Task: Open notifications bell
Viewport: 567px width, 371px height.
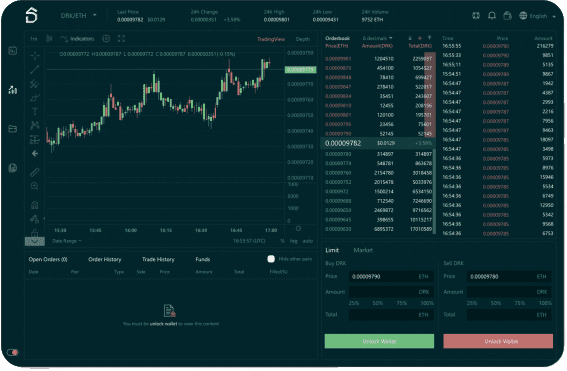Action: [x=492, y=16]
